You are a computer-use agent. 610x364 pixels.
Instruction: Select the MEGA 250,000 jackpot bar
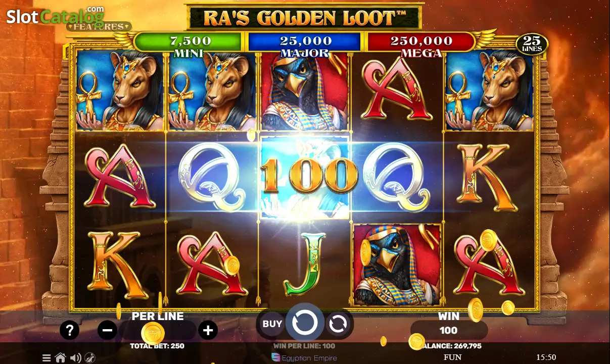coord(421,42)
